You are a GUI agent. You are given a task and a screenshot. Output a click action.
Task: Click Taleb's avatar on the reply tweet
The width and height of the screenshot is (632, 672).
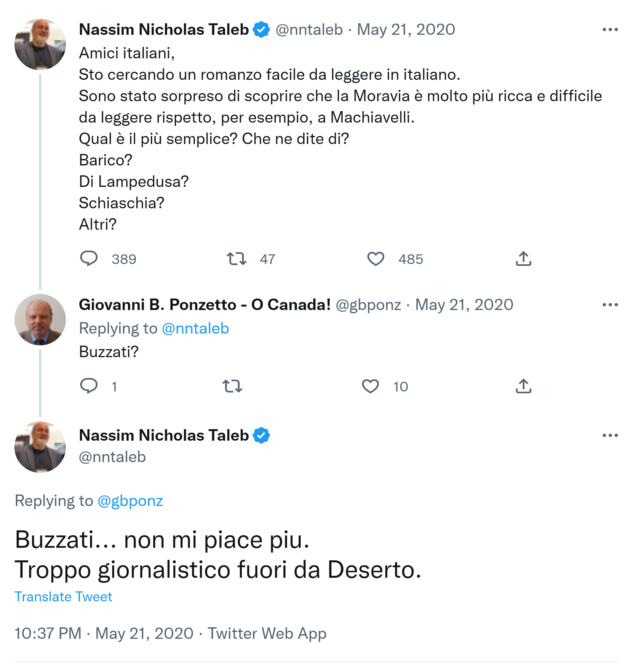pyautogui.click(x=40, y=447)
